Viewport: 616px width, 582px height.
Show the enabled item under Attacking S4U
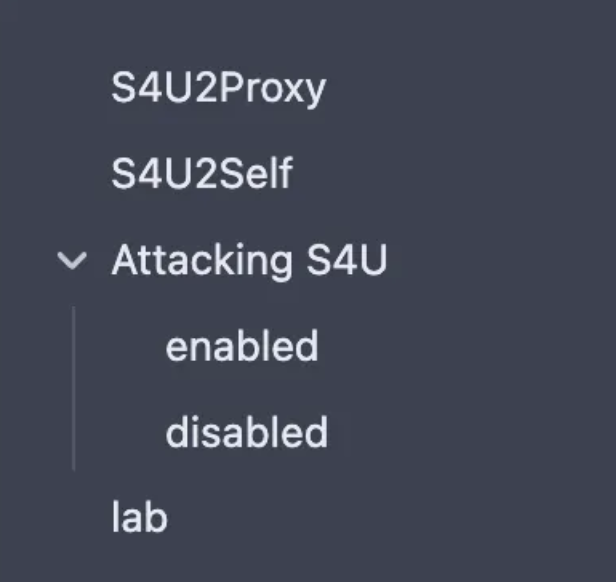coord(241,347)
